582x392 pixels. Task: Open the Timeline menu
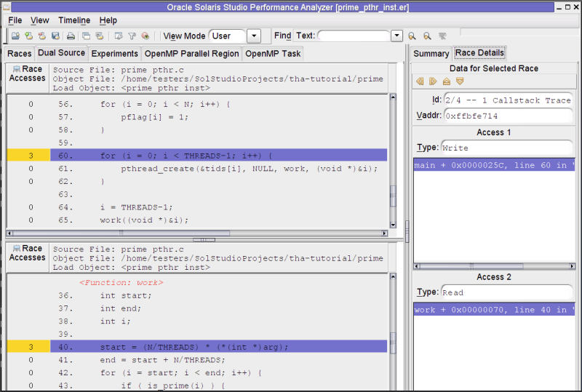click(74, 20)
